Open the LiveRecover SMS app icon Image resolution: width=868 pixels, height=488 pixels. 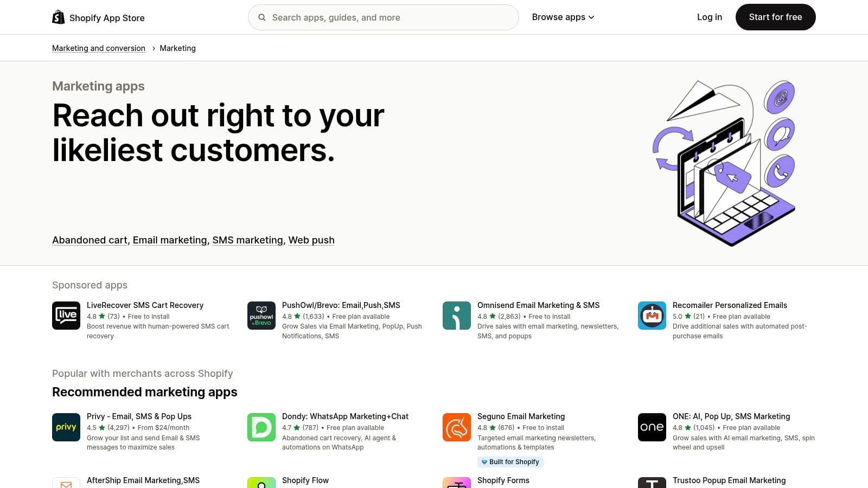point(66,316)
